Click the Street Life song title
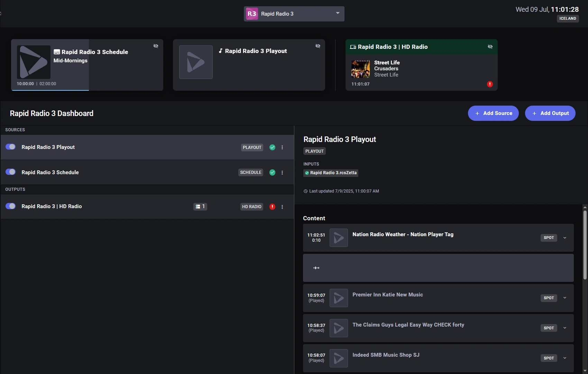This screenshot has height=374, width=588. 387,63
